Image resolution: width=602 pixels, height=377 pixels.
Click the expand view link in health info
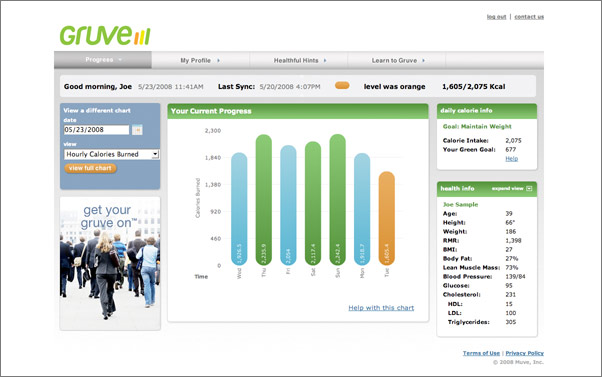508,188
